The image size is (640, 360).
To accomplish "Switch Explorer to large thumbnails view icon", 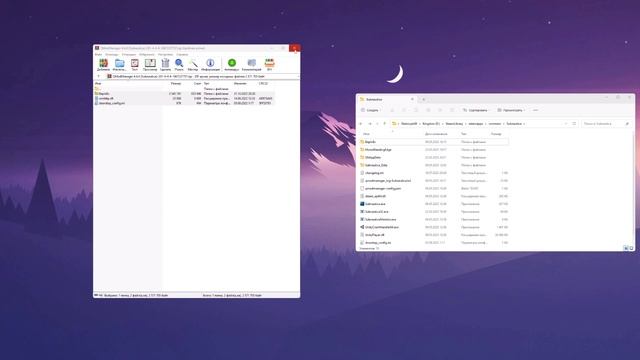I will pyautogui.click(x=631, y=248).
